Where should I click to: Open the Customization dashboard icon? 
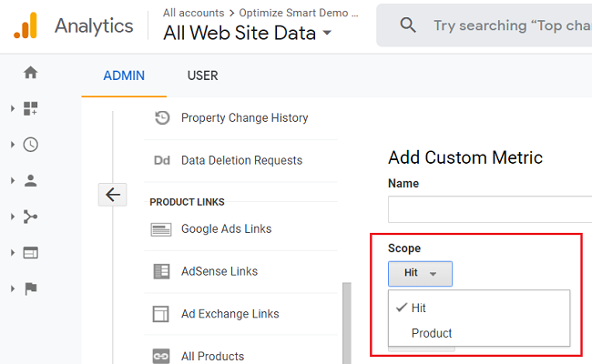[30, 109]
